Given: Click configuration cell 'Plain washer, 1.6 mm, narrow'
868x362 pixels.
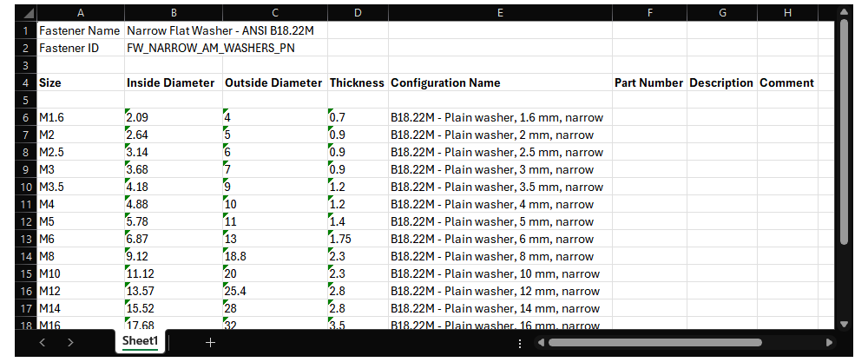Looking at the screenshot, I should coord(501,117).
